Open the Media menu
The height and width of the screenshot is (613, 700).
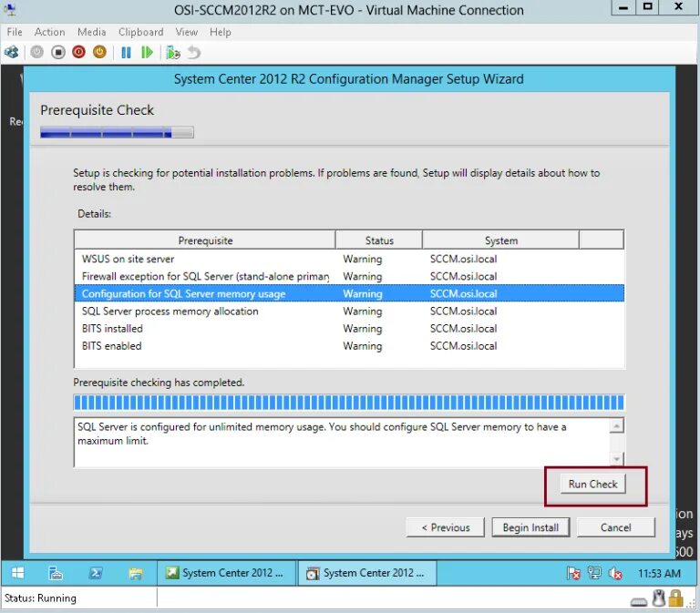(x=91, y=32)
